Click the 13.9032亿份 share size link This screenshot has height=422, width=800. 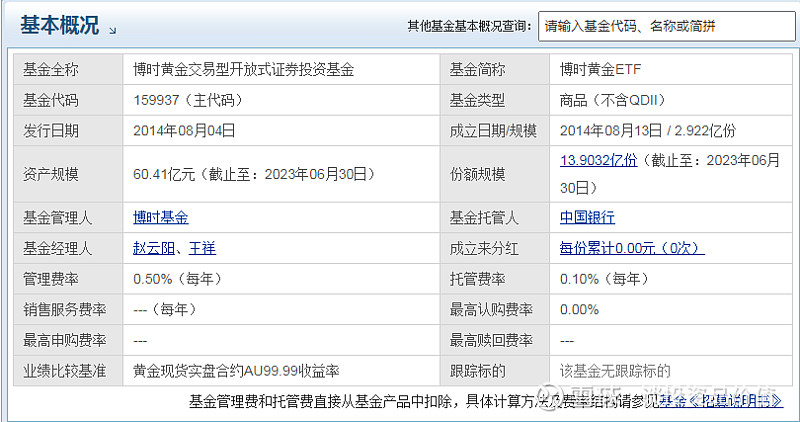599,160
